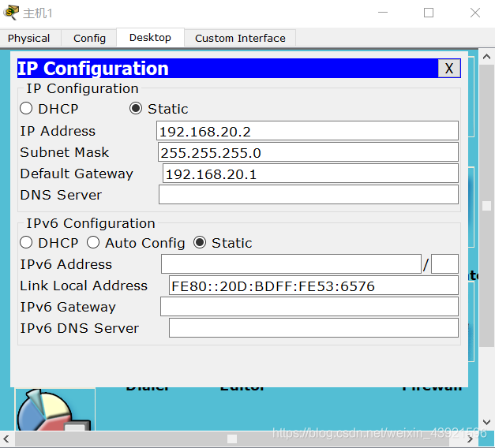495x448 pixels.
Task: Click the horizontal scrollbar thumb
Action: pos(232,439)
